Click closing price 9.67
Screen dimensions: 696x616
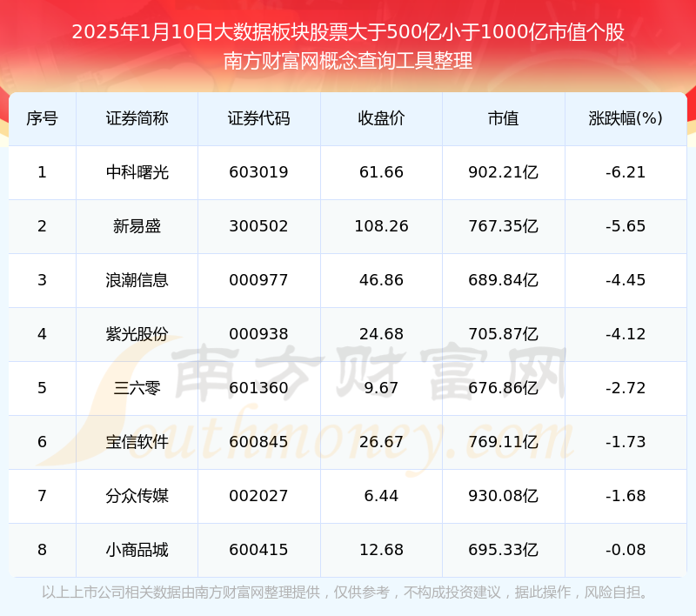point(381,388)
